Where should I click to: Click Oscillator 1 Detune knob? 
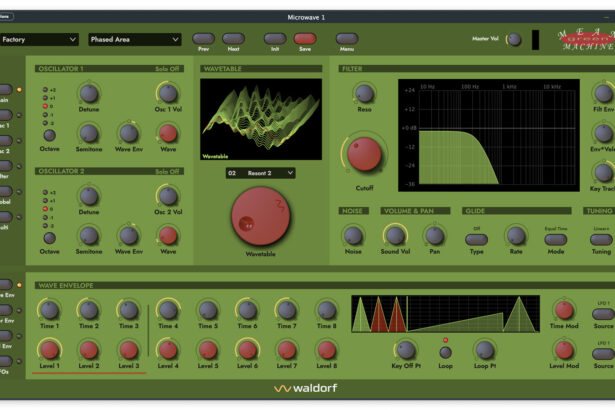(89, 94)
